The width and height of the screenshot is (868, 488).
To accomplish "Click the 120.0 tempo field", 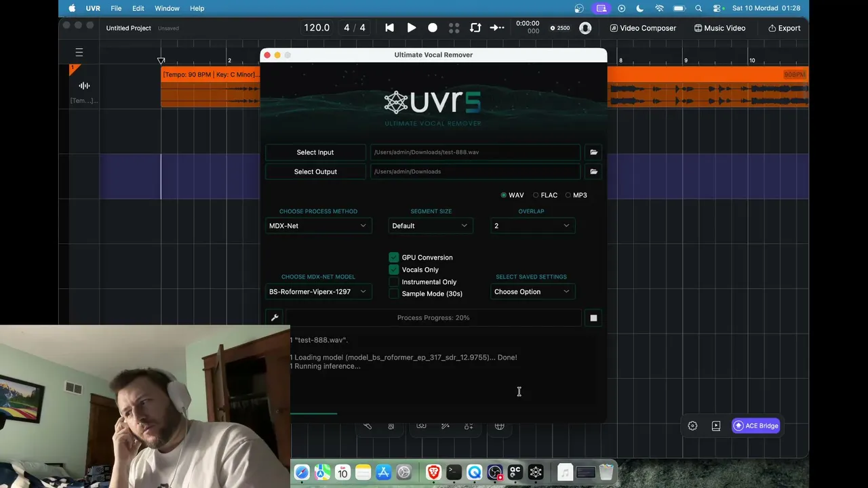I will (x=317, y=28).
